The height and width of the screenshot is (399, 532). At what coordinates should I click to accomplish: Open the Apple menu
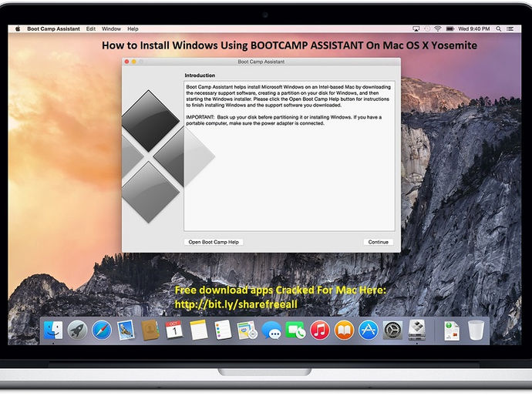[x=17, y=28]
